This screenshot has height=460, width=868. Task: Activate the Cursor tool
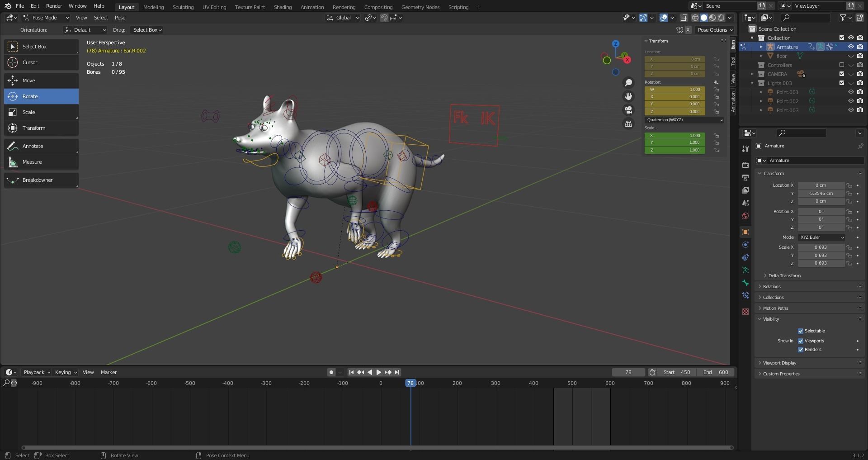pyautogui.click(x=41, y=62)
